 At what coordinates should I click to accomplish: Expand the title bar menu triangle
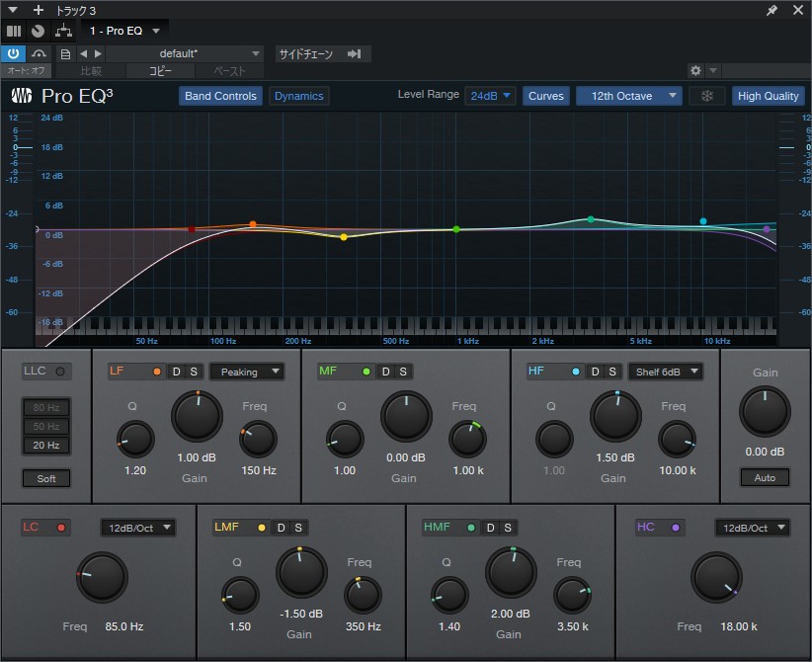[13, 10]
